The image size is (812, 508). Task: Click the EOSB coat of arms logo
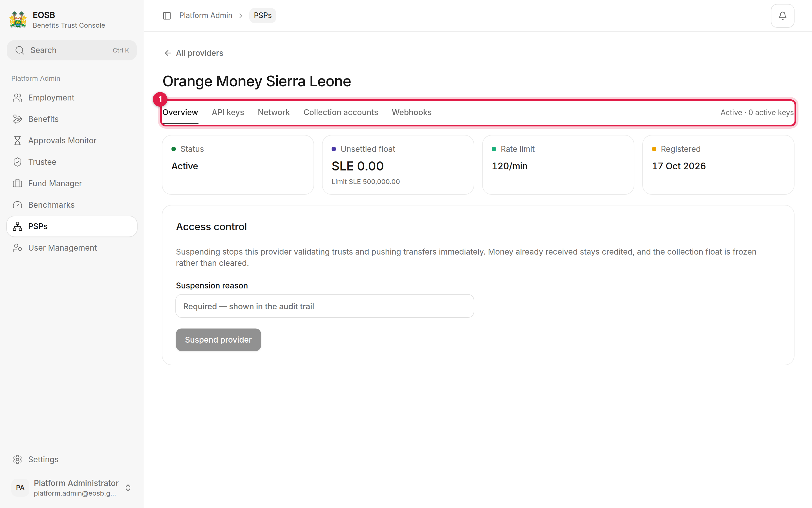[x=18, y=20]
